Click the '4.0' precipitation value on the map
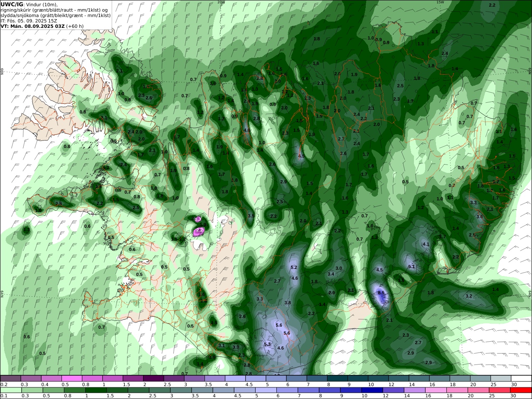532x399 pixels. coord(246,130)
